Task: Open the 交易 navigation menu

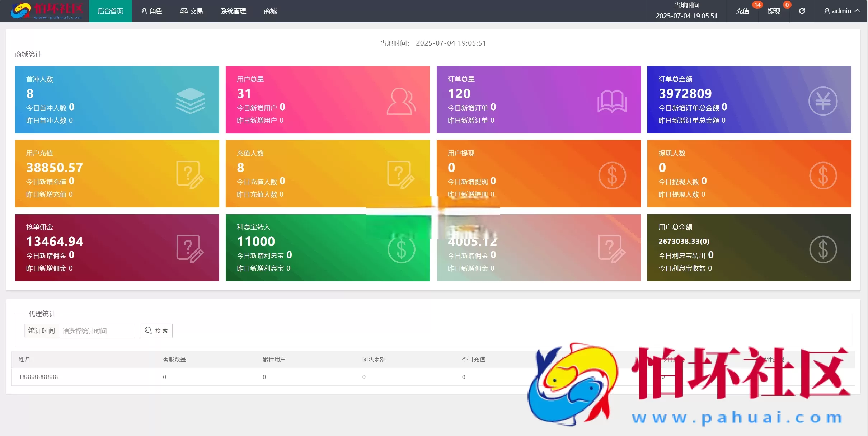Action: (191, 11)
